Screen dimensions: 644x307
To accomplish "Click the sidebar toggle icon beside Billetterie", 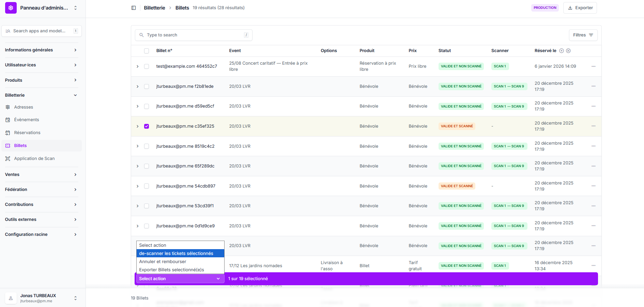I will (x=134, y=8).
